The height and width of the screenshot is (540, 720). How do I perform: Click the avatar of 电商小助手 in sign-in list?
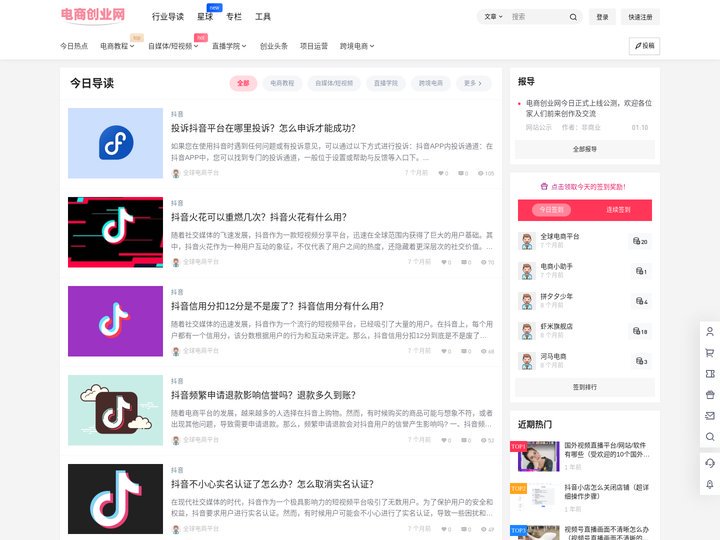coord(527,271)
